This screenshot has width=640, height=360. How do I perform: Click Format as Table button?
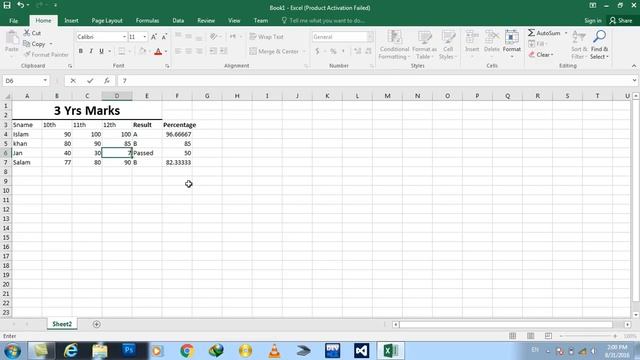pos(424,44)
